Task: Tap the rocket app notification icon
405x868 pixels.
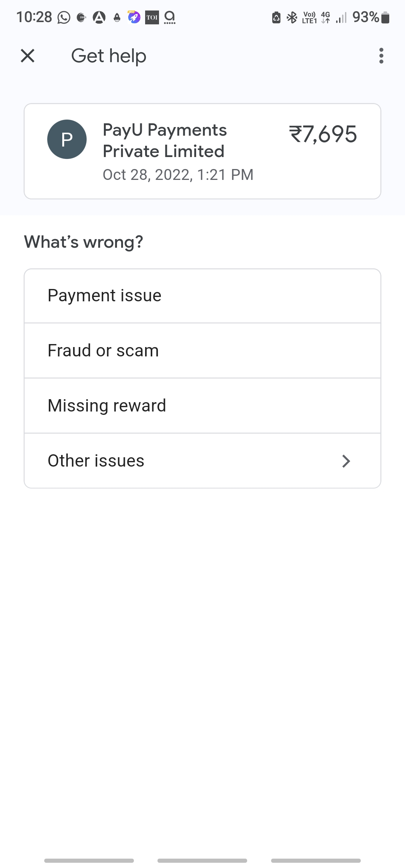Action: pyautogui.click(x=134, y=17)
